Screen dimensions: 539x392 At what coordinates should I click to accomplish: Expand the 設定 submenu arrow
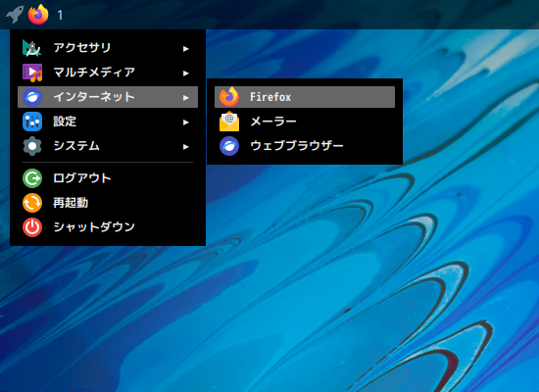[x=185, y=122]
